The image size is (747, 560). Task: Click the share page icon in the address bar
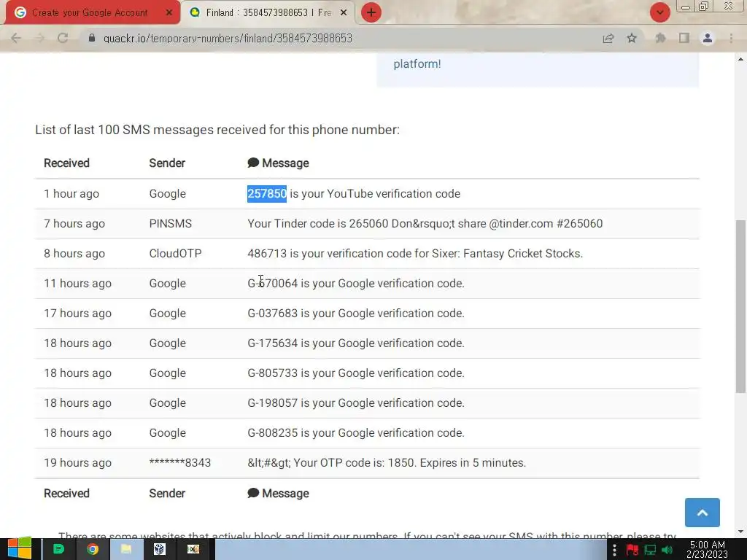click(608, 38)
